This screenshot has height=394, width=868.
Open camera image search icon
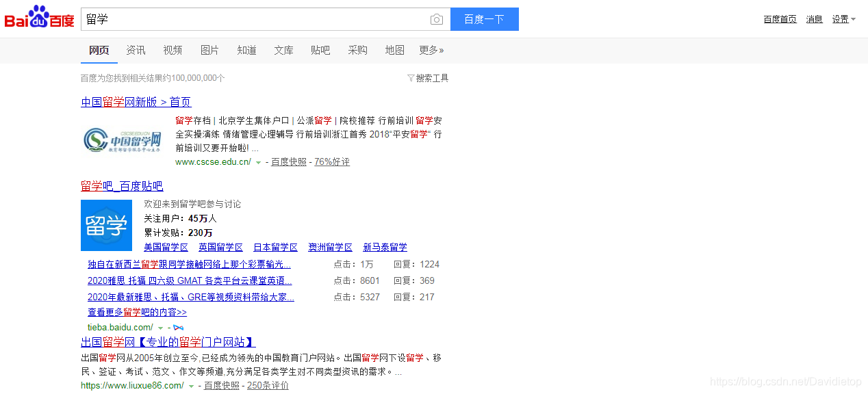click(437, 19)
